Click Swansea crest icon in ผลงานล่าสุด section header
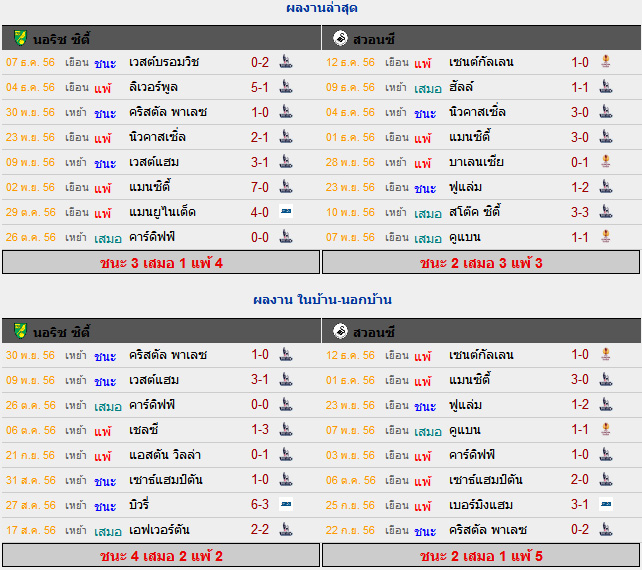 pyautogui.click(x=340, y=38)
